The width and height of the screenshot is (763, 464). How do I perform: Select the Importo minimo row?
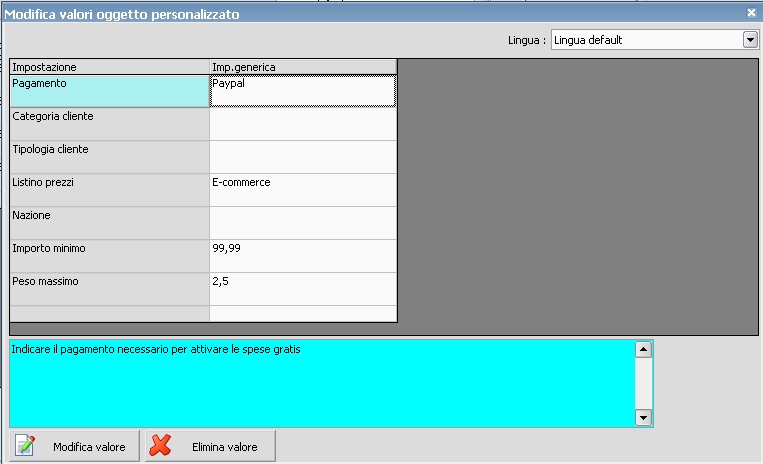tap(110, 256)
